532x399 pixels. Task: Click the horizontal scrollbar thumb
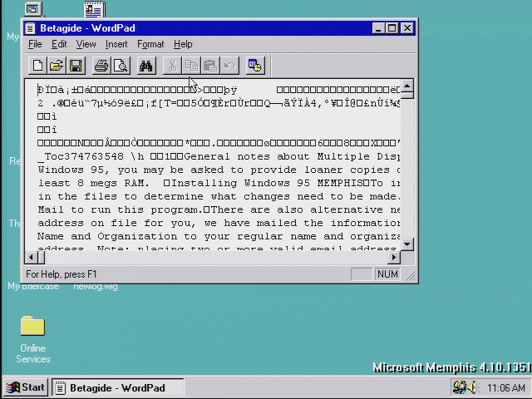(41, 258)
